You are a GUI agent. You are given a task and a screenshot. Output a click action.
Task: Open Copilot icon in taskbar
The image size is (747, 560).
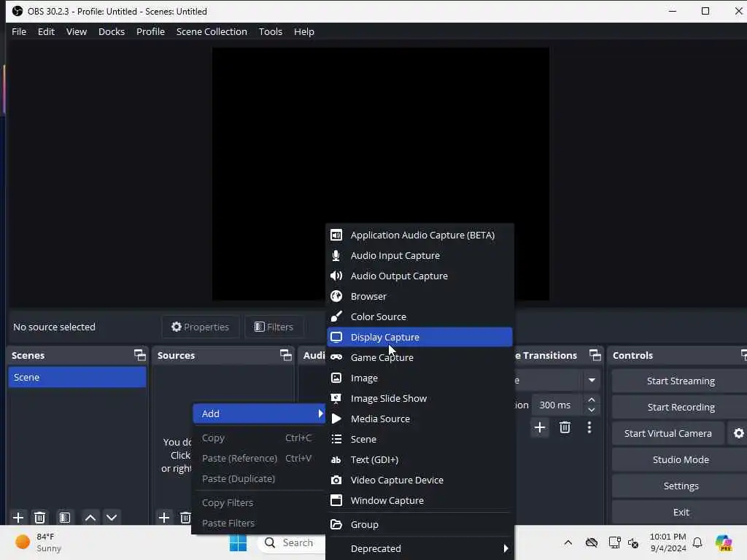point(724,542)
